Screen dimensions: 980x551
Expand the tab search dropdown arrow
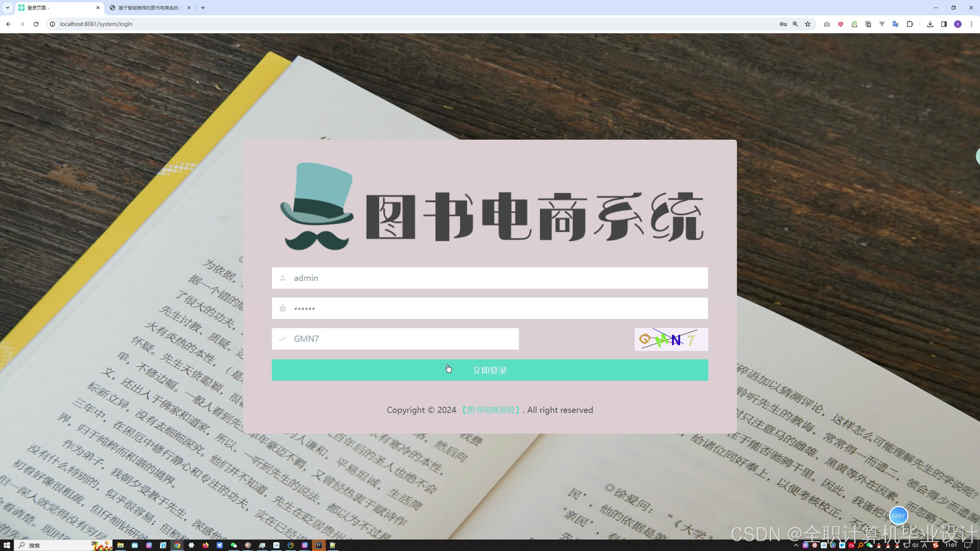7,8
